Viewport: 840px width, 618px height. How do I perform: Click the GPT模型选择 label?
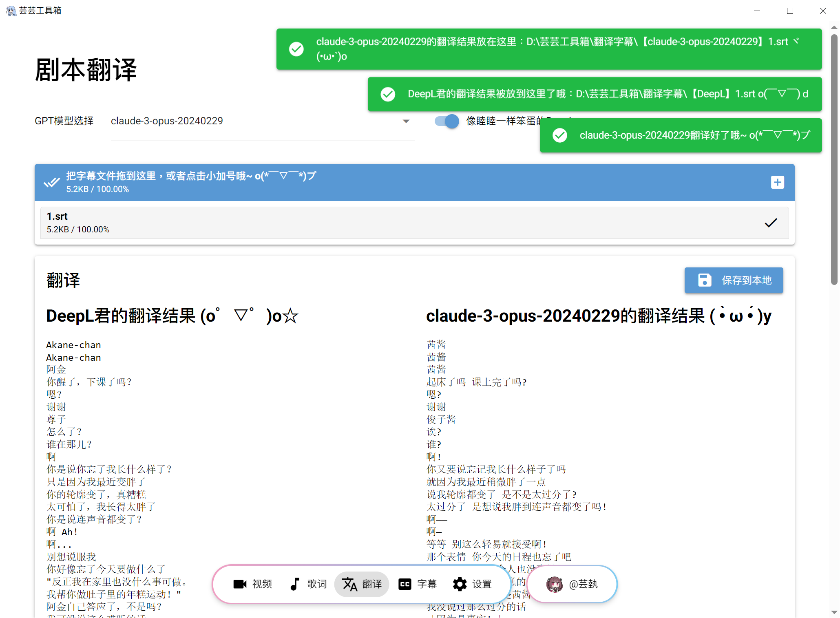tap(64, 121)
